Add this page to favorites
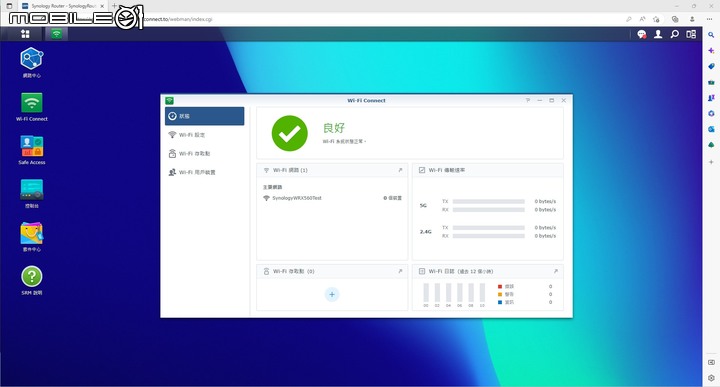Screen dimensions: 720x387 pos(656,19)
